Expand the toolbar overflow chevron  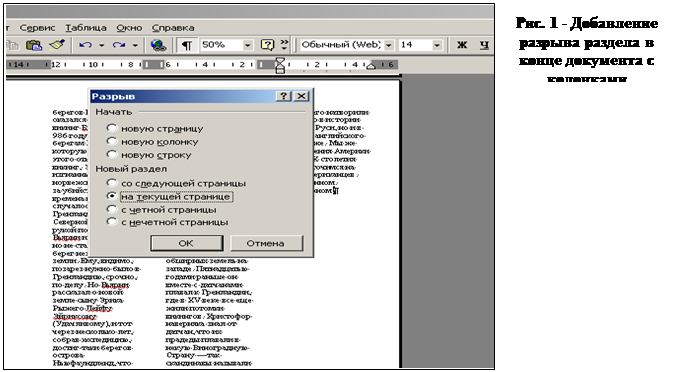pos(284,44)
